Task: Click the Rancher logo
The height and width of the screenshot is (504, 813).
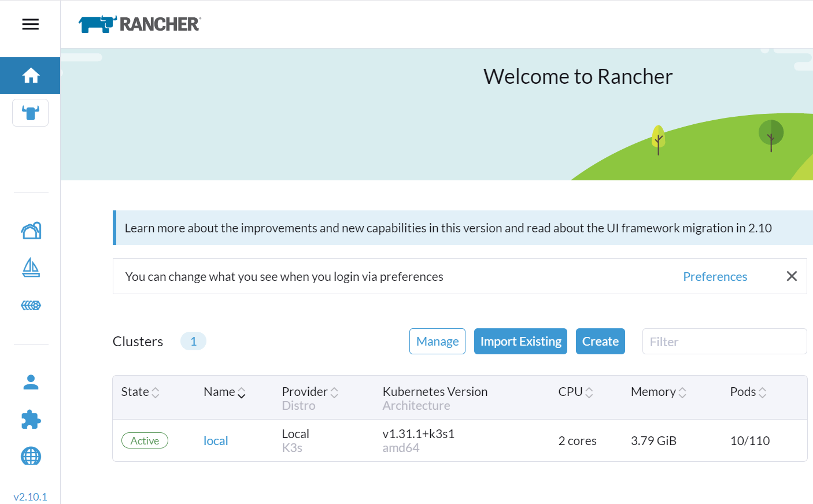Action: tap(139, 24)
